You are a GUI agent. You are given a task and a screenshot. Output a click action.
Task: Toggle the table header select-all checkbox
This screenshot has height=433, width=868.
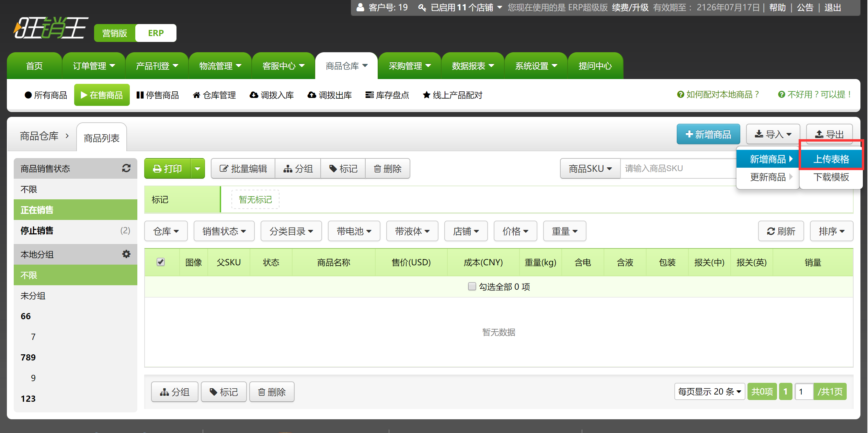coord(160,262)
